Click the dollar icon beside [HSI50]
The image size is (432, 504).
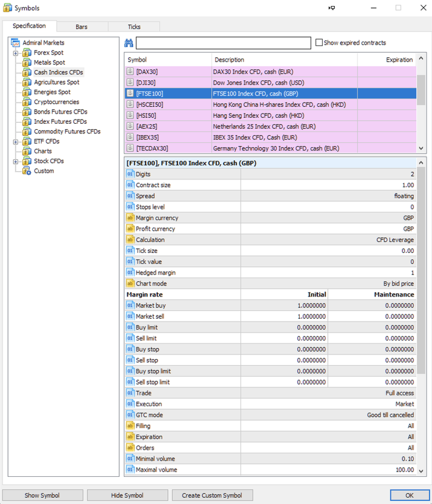point(130,115)
